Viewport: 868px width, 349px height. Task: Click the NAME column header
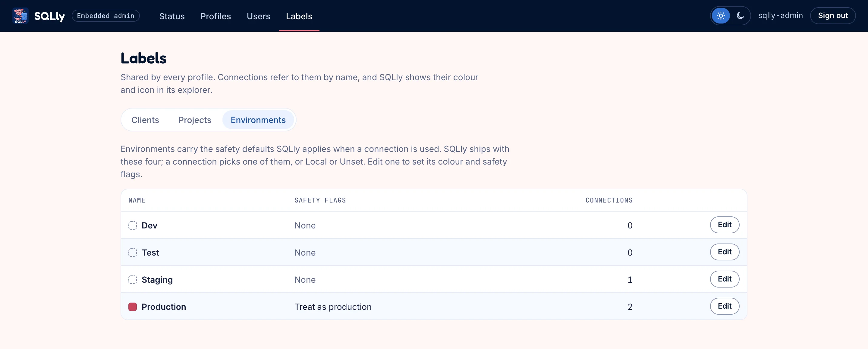(137, 200)
